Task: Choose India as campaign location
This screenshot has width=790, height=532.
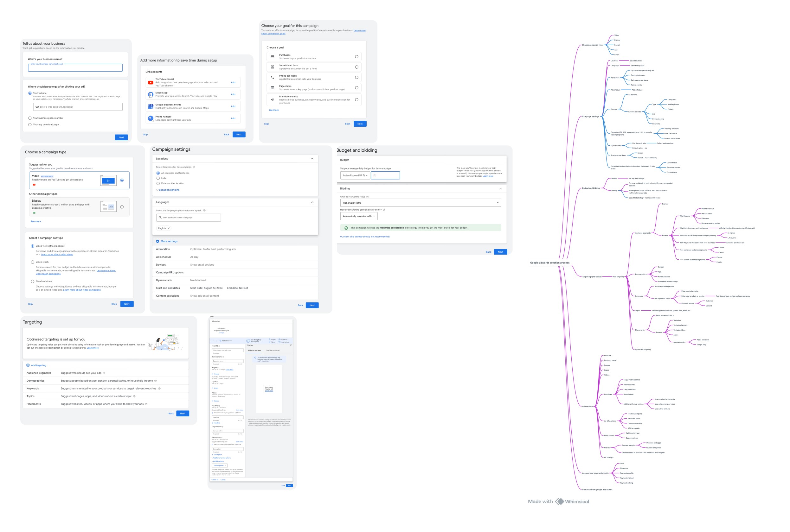Action: 158,178
